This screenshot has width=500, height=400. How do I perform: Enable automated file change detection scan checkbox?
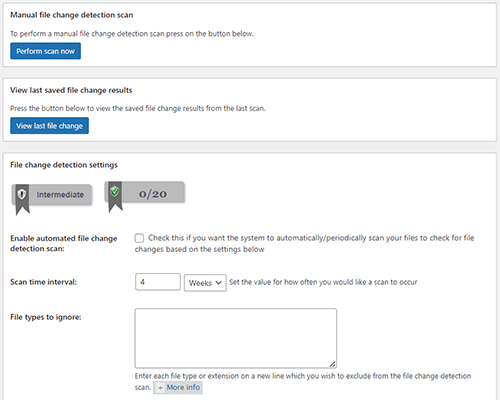click(139, 238)
